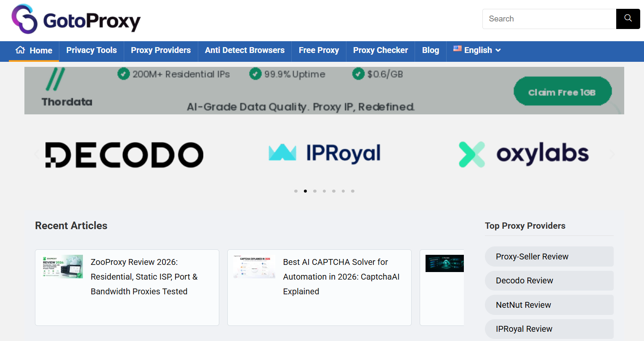Screen dimensions: 644x341
Task: Click the Claim Free 1GB button
Action: [x=562, y=91]
